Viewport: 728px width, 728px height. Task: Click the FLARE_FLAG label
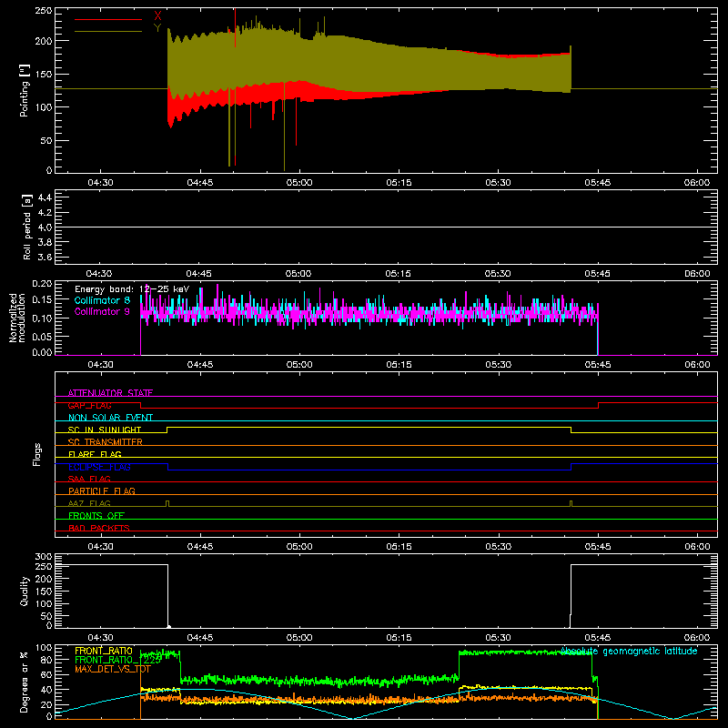tap(95, 454)
